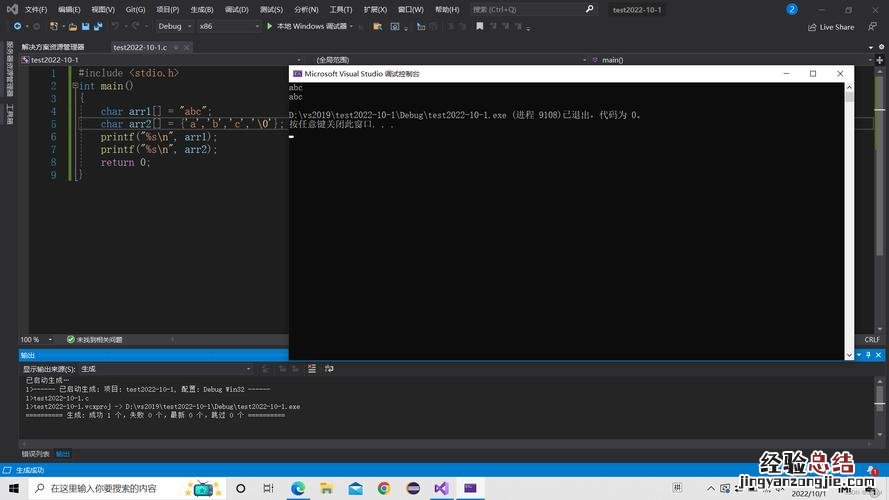889x500 pixels.
Task: Click the Windows Start button
Action: pyautogui.click(x=13, y=488)
